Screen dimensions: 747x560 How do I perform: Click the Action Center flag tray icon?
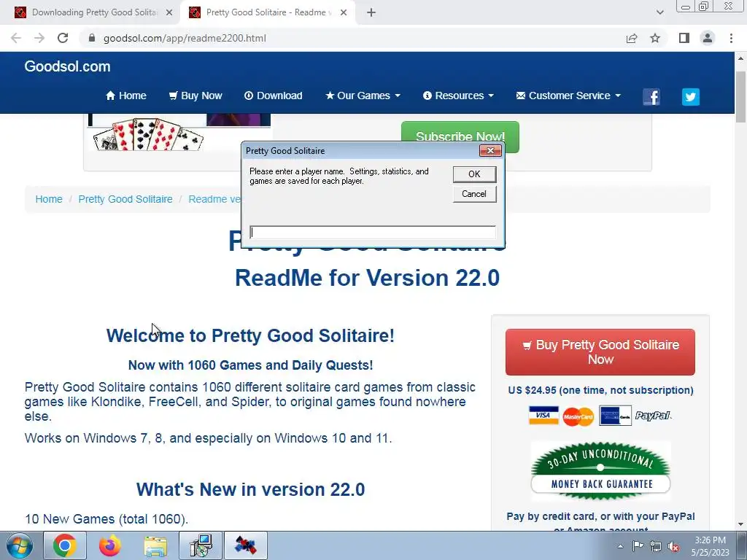(638, 546)
